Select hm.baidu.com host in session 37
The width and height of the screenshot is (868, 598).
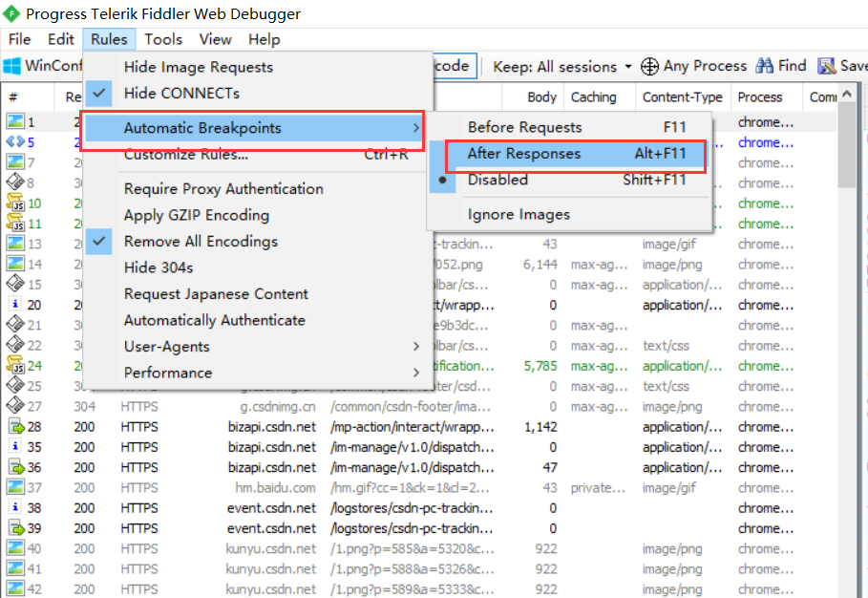point(275,488)
